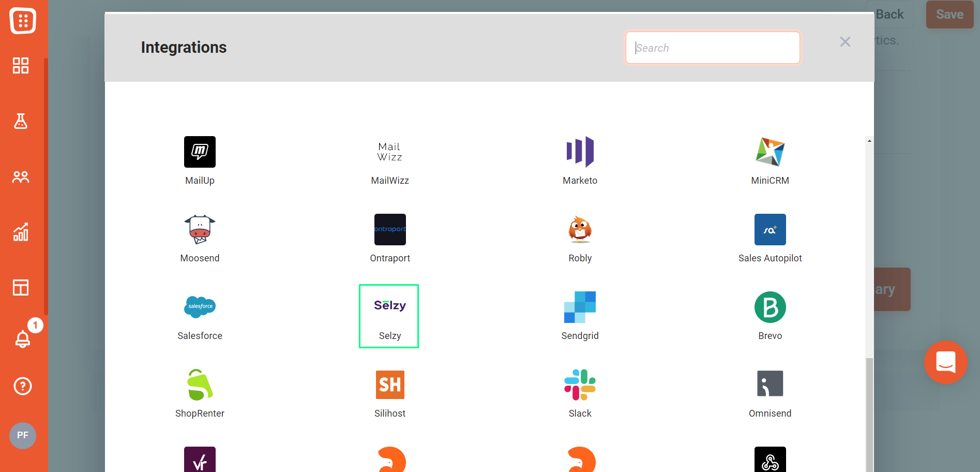Click the Omnisend label text
Screen dimensions: 980x472
point(770,414)
